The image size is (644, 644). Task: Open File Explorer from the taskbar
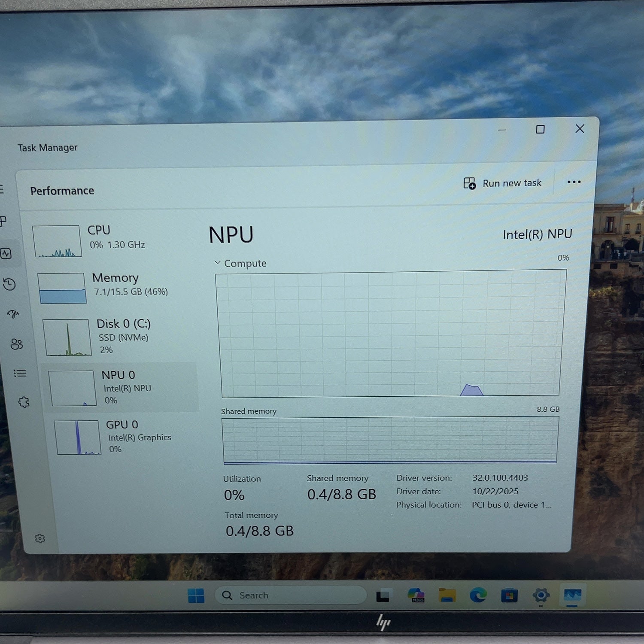tap(447, 595)
